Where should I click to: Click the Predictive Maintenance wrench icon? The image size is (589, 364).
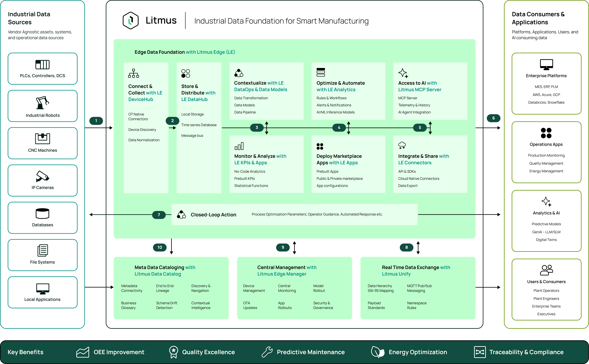pos(267,352)
